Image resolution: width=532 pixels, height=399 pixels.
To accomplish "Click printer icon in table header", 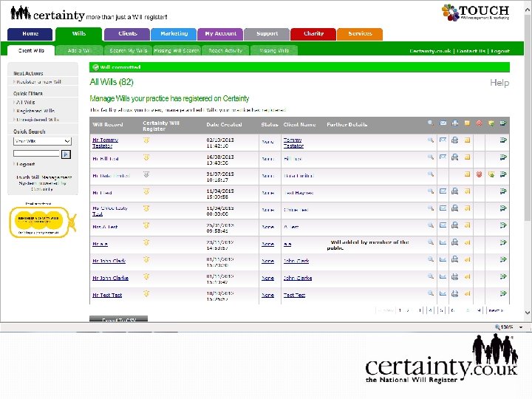I will [x=455, y=123].
